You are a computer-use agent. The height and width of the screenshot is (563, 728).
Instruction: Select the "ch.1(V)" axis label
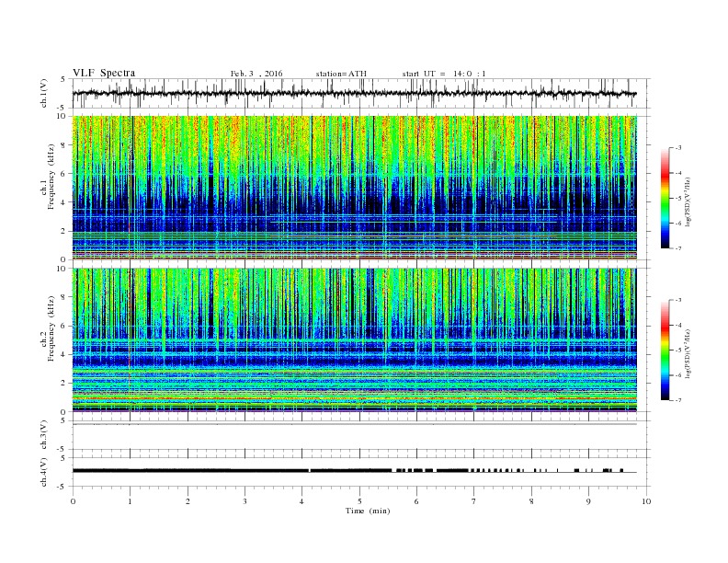coord(44,93)
